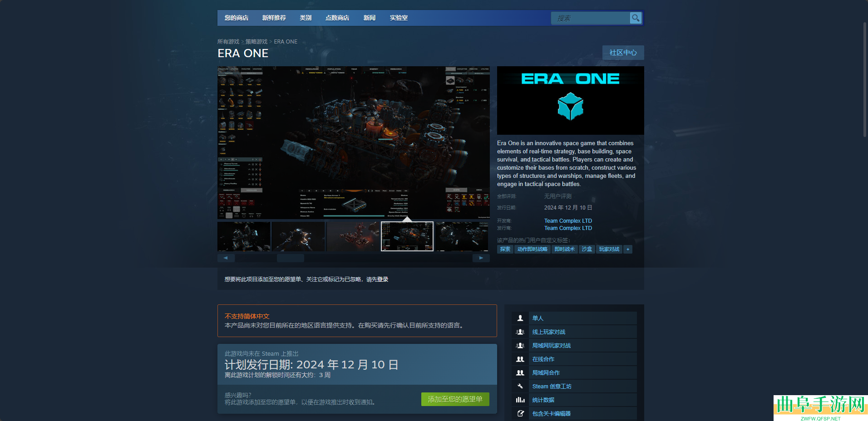Select the highlighted fourth screenshot thumbnail
The height and width of the screenshot is (421, 868).
(407, 236)
